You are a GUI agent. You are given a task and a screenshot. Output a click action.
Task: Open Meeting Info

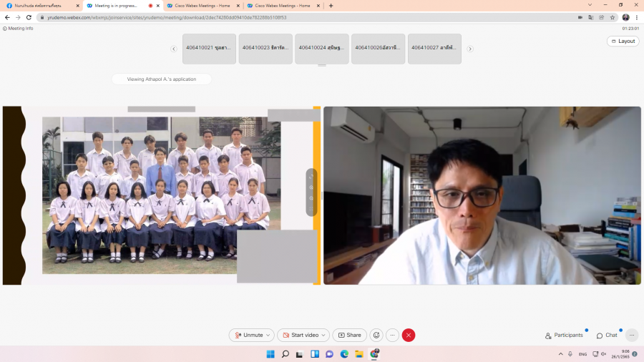[19, 29]
